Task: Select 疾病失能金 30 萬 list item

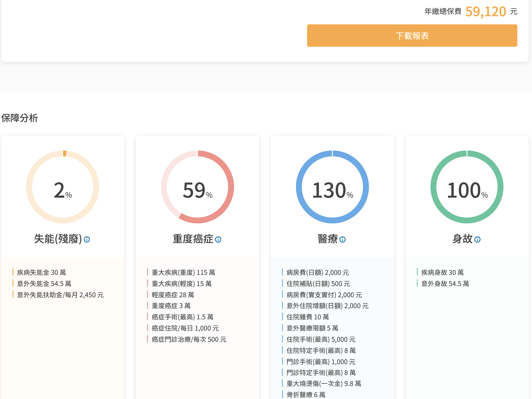Action: pyautogui.click(x=41, y=272)
